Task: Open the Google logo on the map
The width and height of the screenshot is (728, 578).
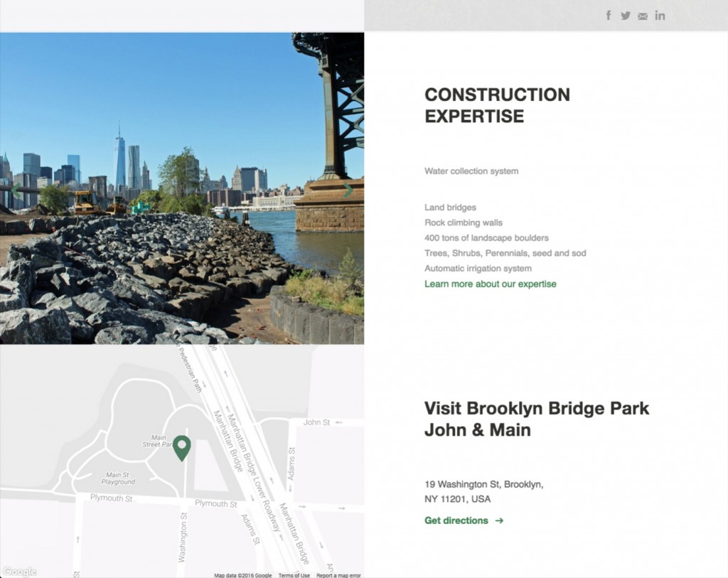Action: 19,572
